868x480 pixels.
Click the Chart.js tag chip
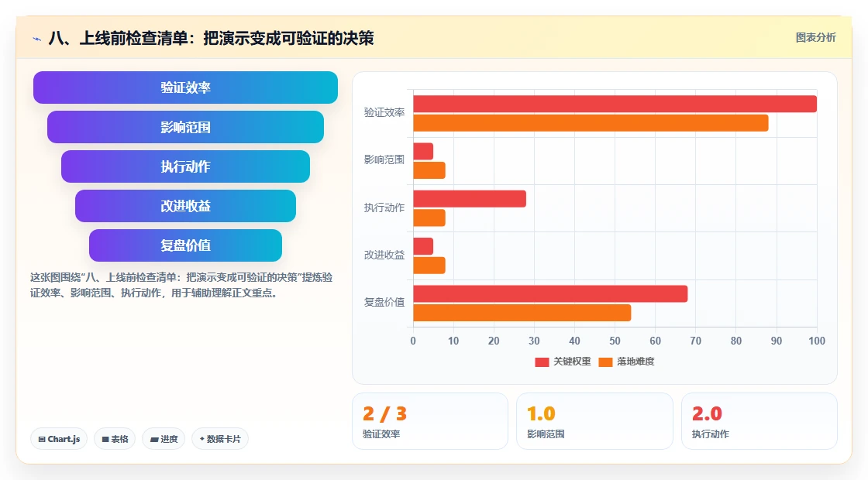tap(59, 439)
